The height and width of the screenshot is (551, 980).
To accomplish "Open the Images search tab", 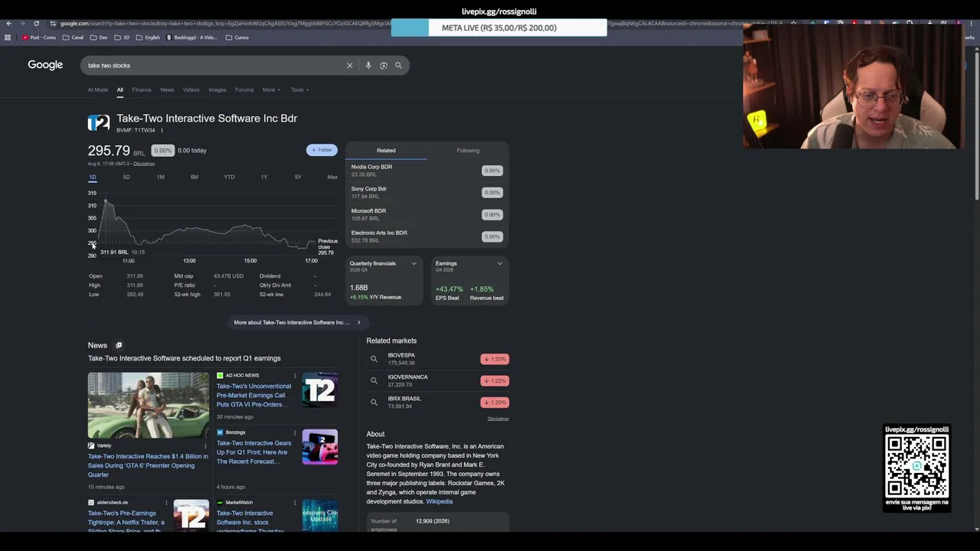I will point(217,90).
